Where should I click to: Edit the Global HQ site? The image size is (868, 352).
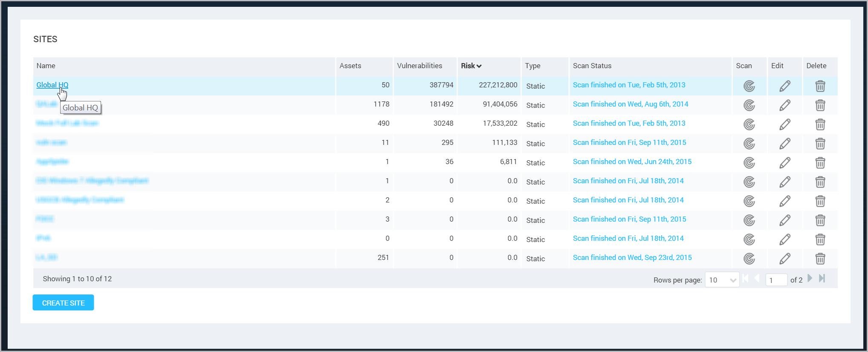pos(784,86)
